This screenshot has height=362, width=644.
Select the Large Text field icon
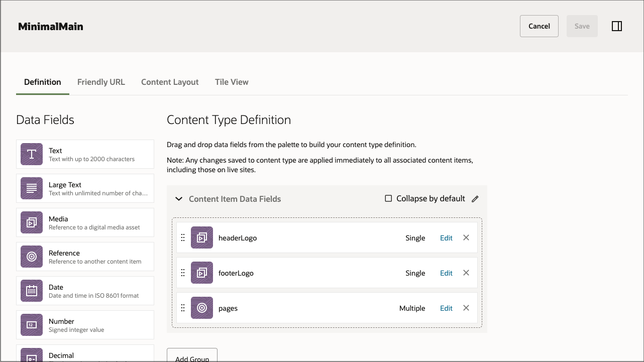point(31,188)
